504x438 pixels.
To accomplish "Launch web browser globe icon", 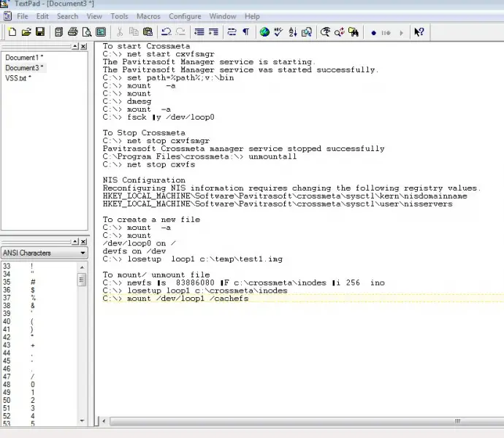I will coord(264,32).
